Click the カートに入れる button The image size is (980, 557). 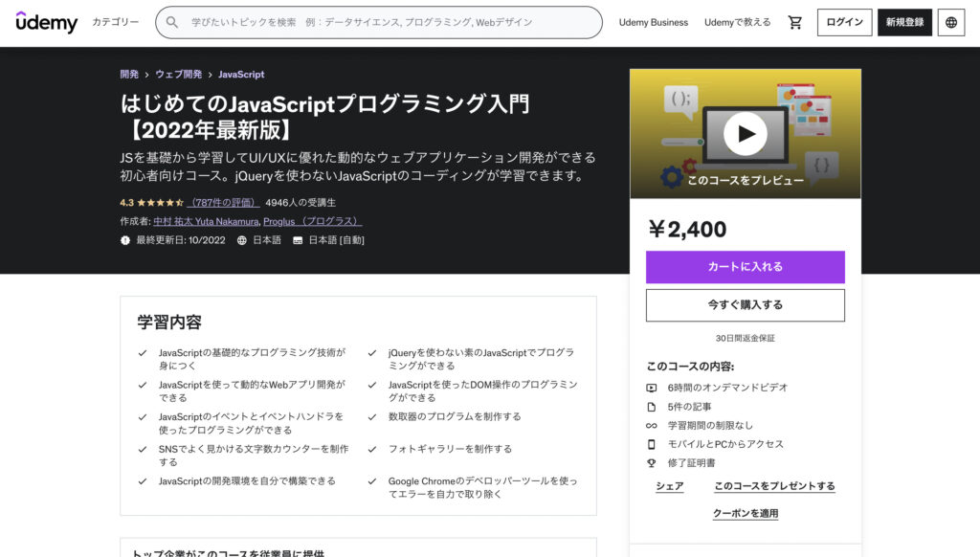pyautogui.click(x=745, y=267)
